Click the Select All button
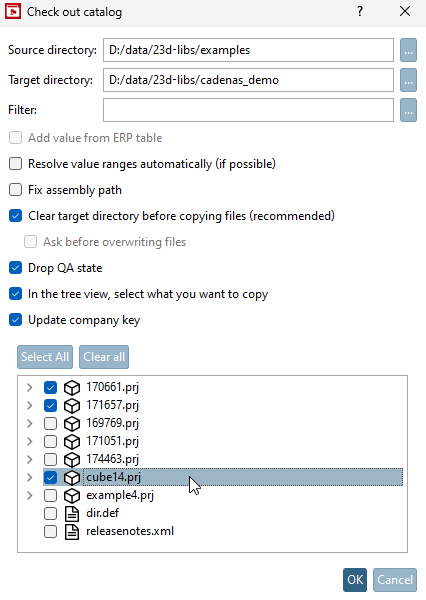The image size is (426, 600). [45, 357]
